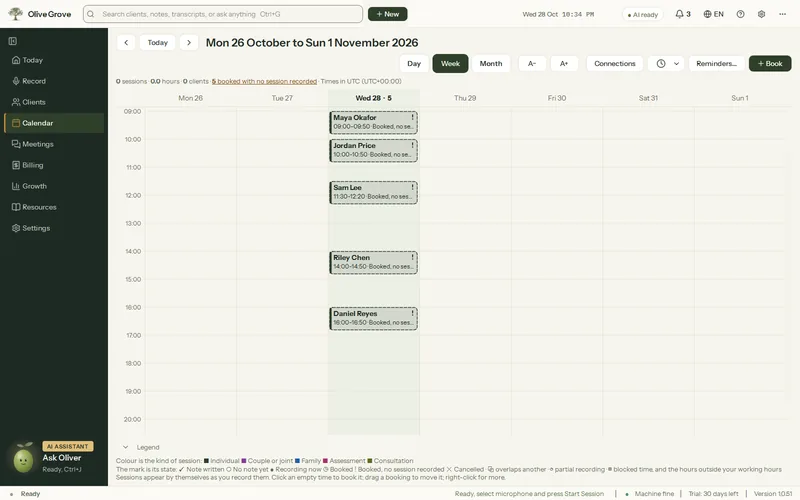Click the search magnifier icon
Image resolution: width=800 pixels, height=500 pixels.
(x=91, y=14)
